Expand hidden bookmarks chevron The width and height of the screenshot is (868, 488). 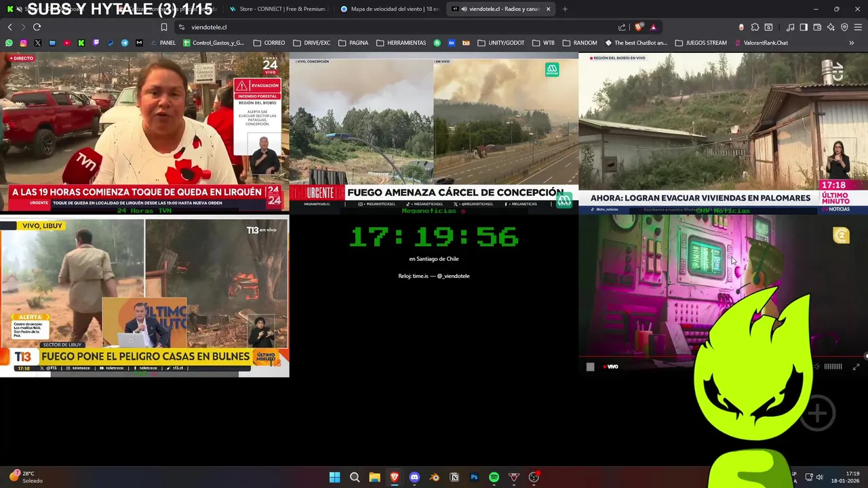[851, 43]
